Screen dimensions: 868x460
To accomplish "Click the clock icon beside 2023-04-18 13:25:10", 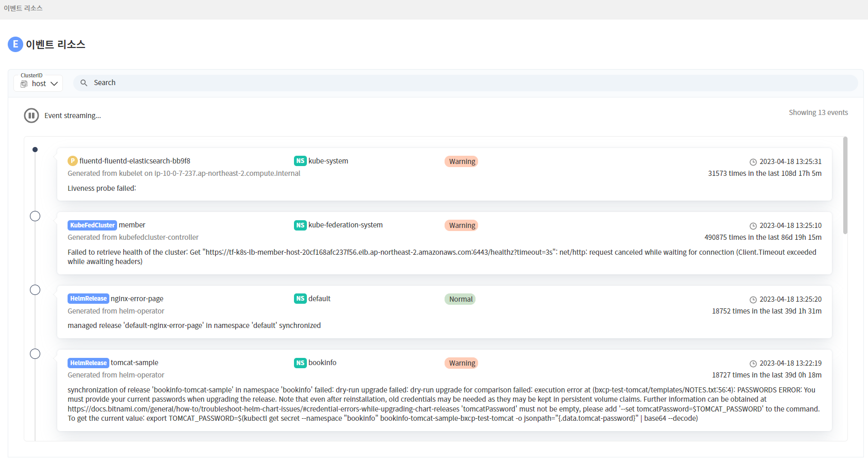I will coord(753,226).
